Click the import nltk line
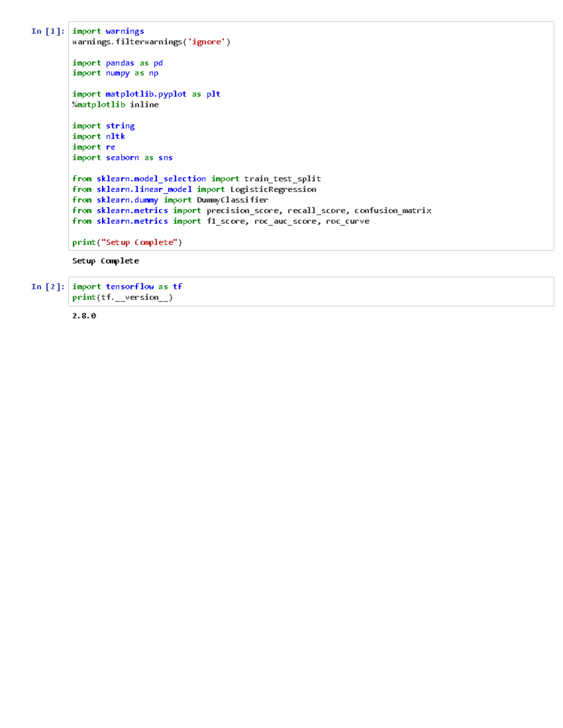 coord(99,136)
